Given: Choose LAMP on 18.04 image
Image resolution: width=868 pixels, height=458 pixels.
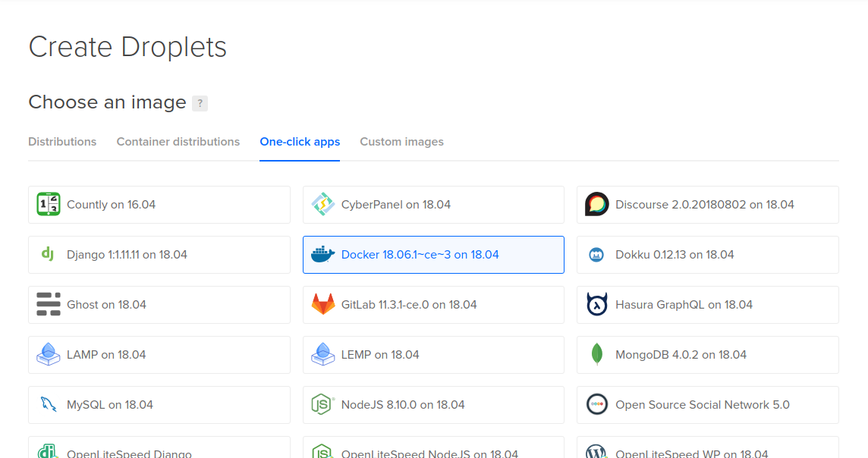Looking at the screenshot, I should pos(159,355).
